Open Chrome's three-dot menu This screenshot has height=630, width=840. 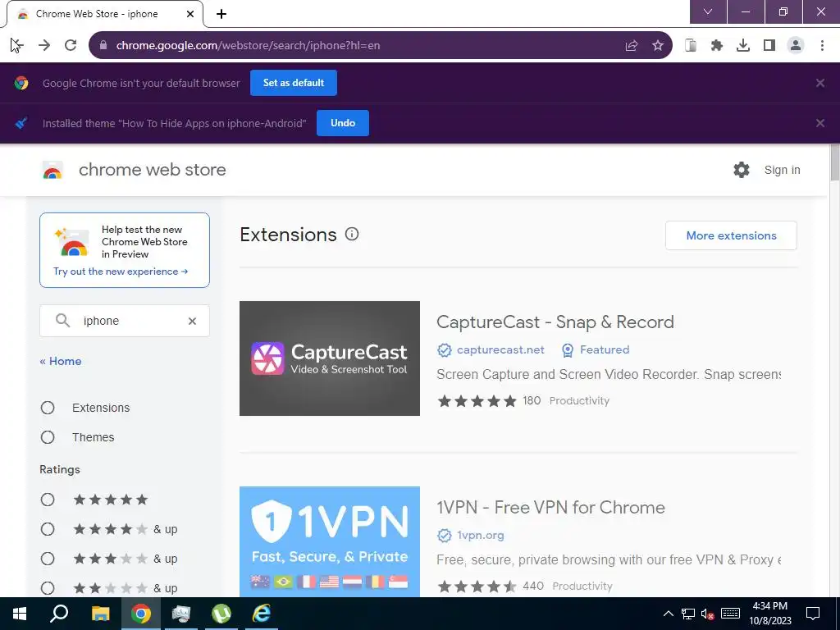[822, 46]
